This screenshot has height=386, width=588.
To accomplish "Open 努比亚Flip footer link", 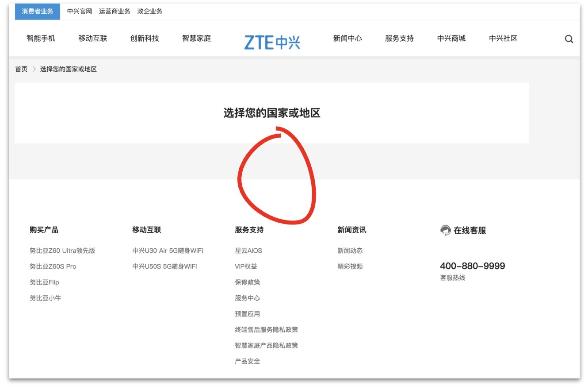I will [x=44, y=282].
